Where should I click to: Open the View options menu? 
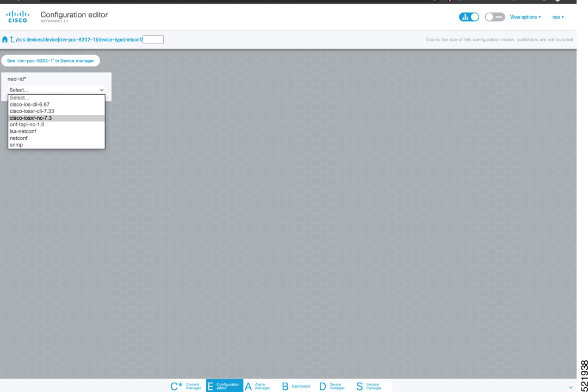[525, 17]
